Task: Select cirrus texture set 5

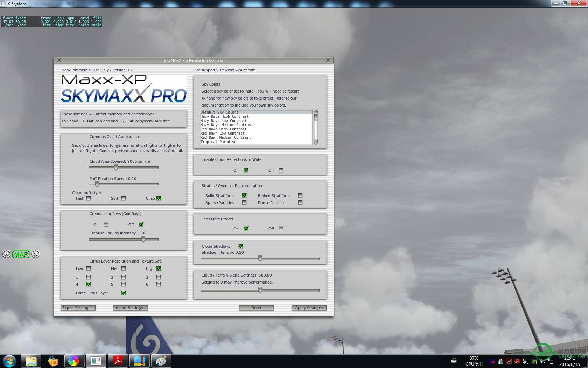Action: click(x=124, y=284)
